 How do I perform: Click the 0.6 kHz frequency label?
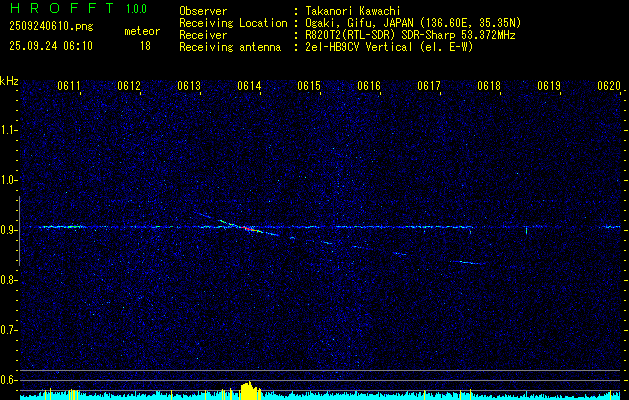7,380
